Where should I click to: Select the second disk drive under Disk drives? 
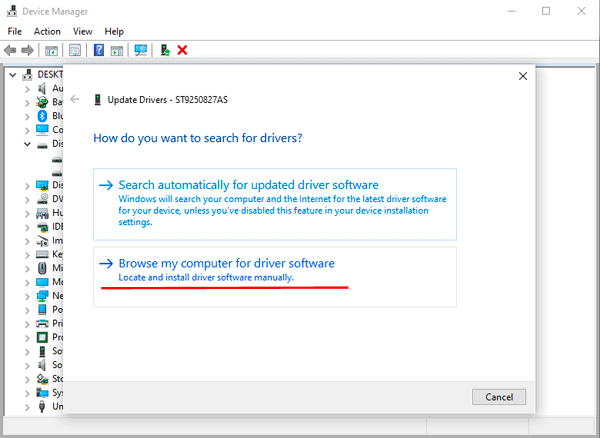(x=57, y=173)
